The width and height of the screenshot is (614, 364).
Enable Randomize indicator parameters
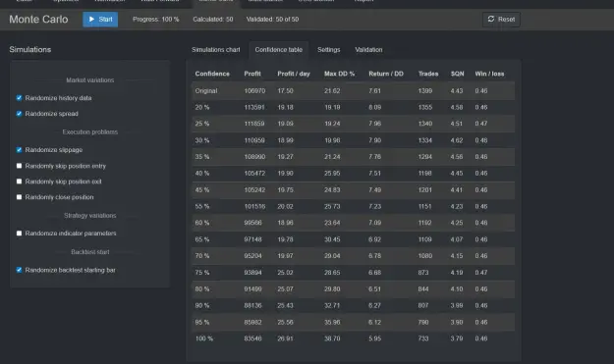pos(19,234)
